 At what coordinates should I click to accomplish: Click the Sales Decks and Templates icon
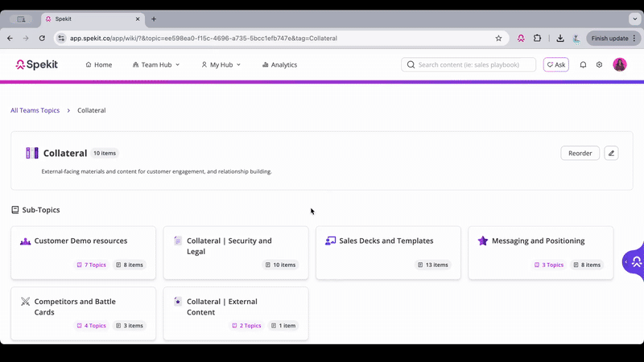[330, 241]
